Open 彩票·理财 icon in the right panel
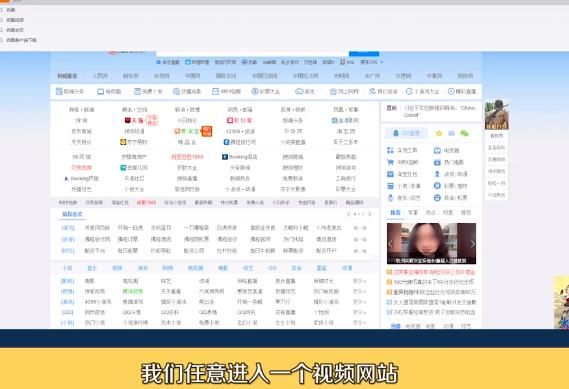 (450, 186)
